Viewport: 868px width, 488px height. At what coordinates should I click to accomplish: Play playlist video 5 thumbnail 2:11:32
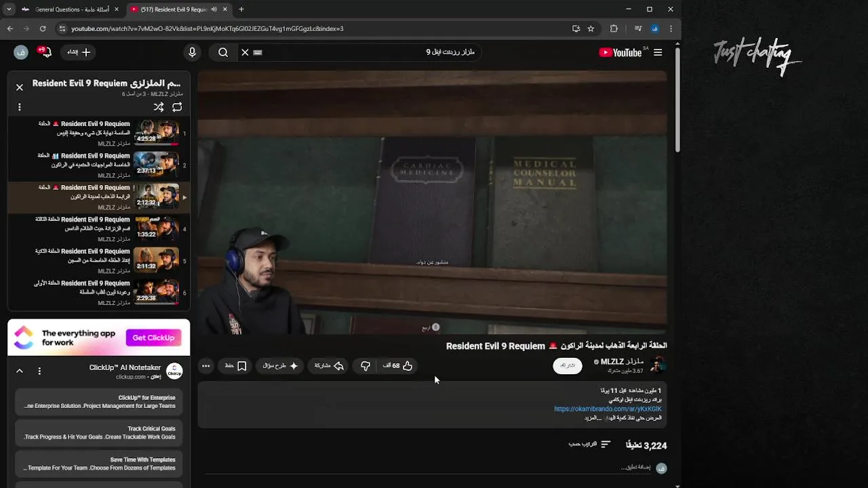point(156,259)
